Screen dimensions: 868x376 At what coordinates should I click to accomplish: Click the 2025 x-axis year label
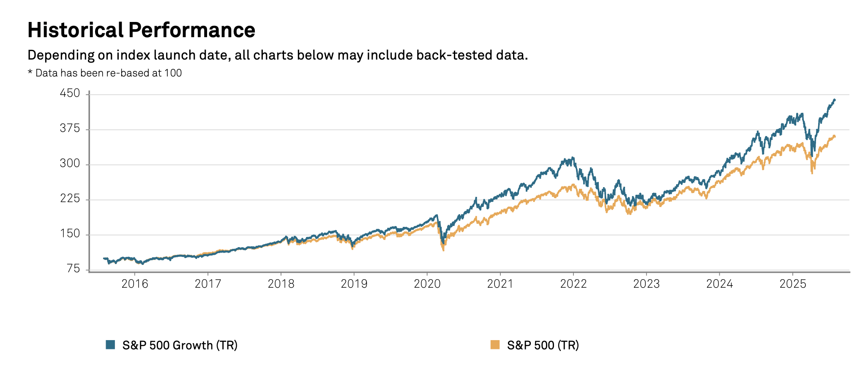pyautogui.click(x=793, y=284)
